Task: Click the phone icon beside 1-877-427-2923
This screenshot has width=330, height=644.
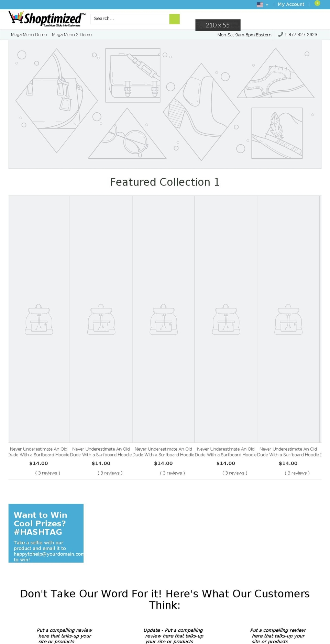Action: coord(280,34)
